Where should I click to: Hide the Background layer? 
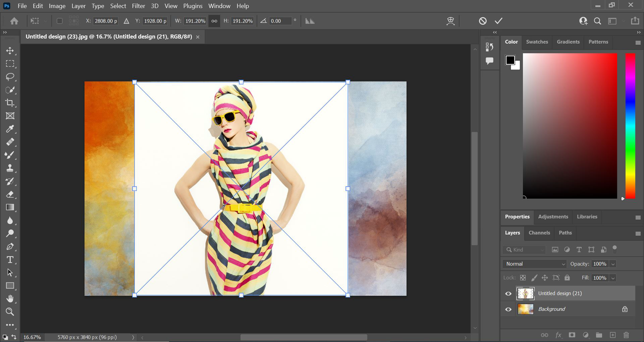point(508,309)
